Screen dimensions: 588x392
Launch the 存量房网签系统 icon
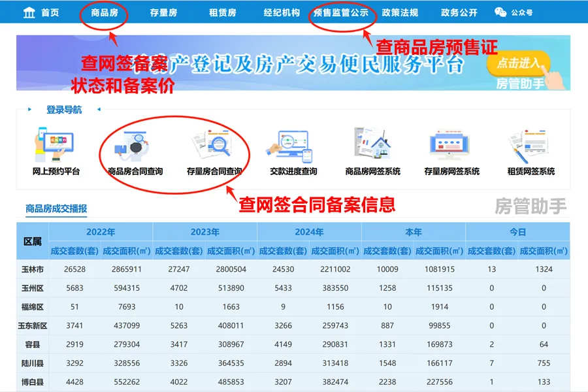coord(451,145)
